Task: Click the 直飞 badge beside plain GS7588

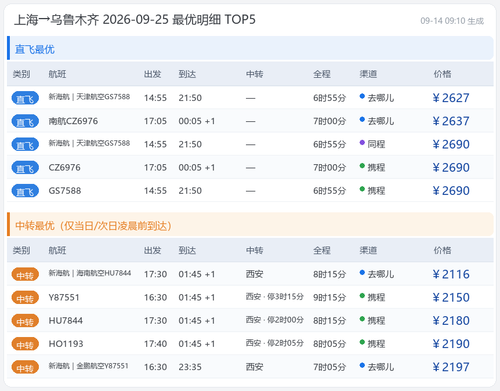Action: (25, 191)
